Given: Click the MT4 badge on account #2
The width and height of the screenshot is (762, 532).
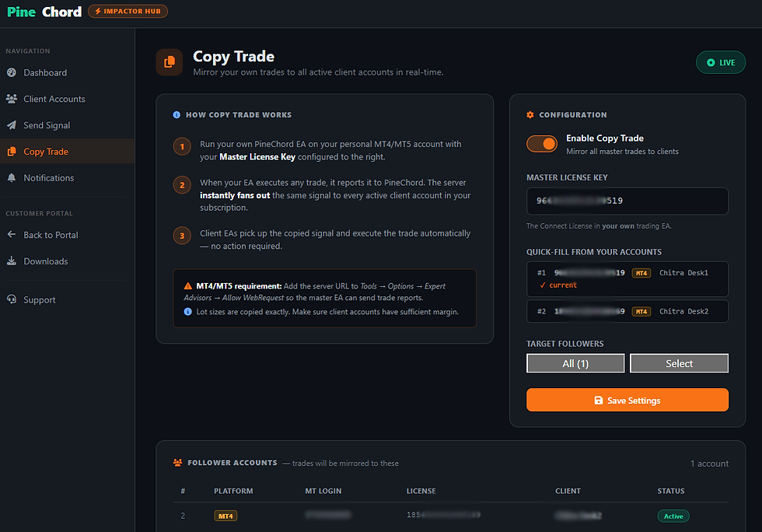Looking at the screenshot, I should pyautogui.click(x=641, y=311).
